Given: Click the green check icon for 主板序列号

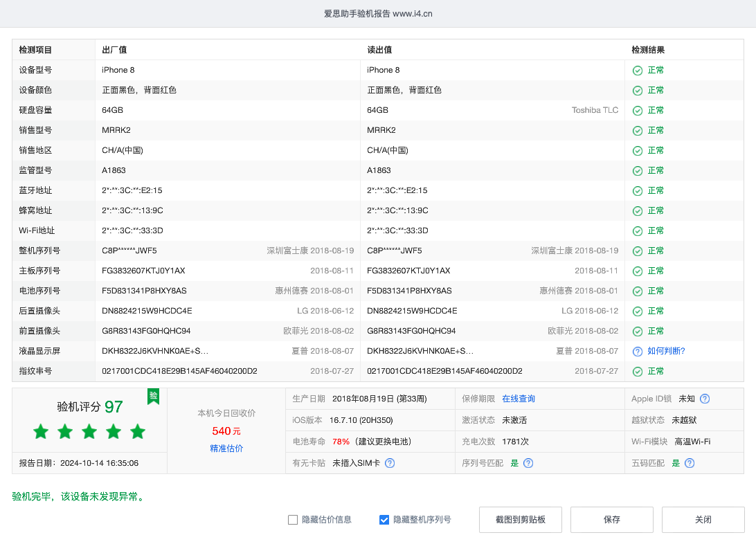Looking at the screenshot, I should (638, 271).
